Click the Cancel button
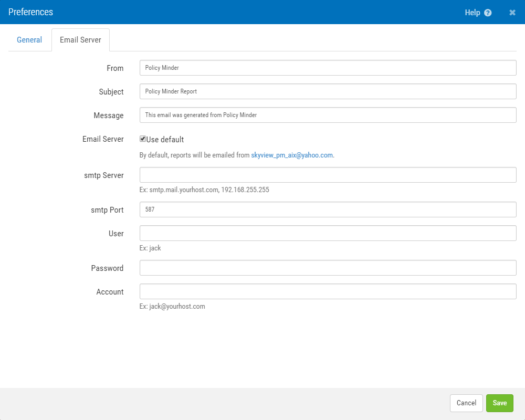Screen dimensions: 525x420 click(x=466, y=403)
